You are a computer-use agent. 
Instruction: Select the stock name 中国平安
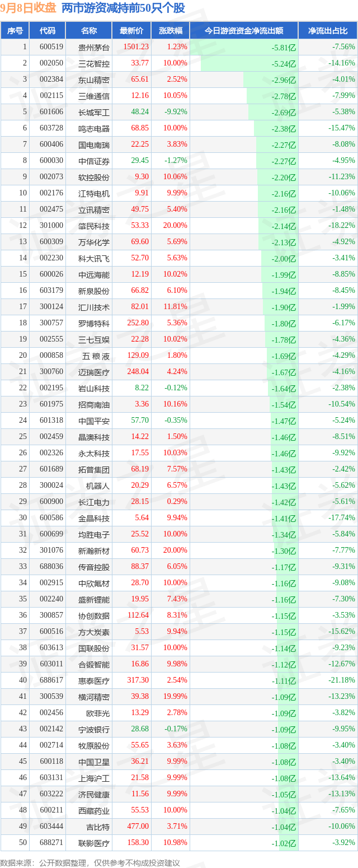tap(94, 421)
